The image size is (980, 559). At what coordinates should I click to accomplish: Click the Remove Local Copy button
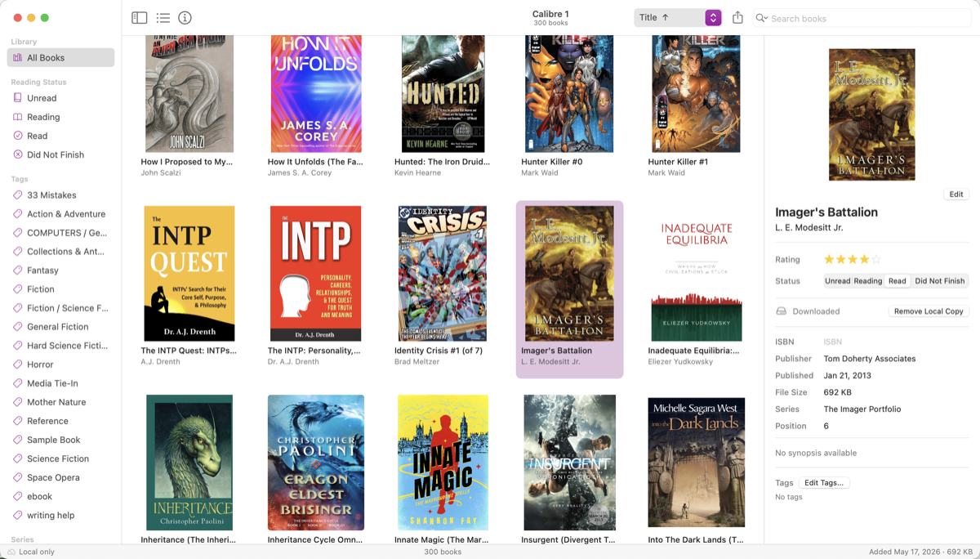929,311
